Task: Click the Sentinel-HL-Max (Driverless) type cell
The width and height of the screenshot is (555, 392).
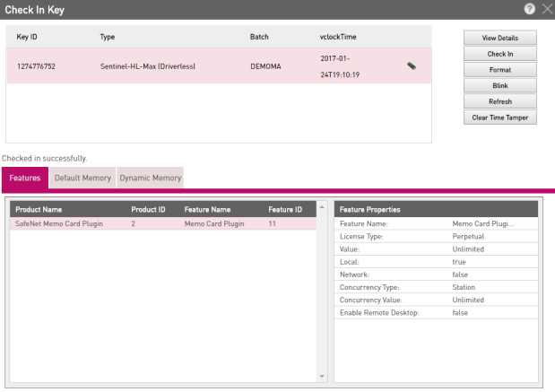Action: tap(148, 66)
